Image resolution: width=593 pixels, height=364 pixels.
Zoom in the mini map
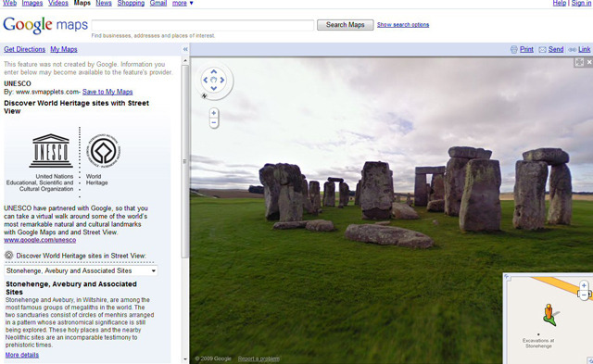[x=584, y=286]
